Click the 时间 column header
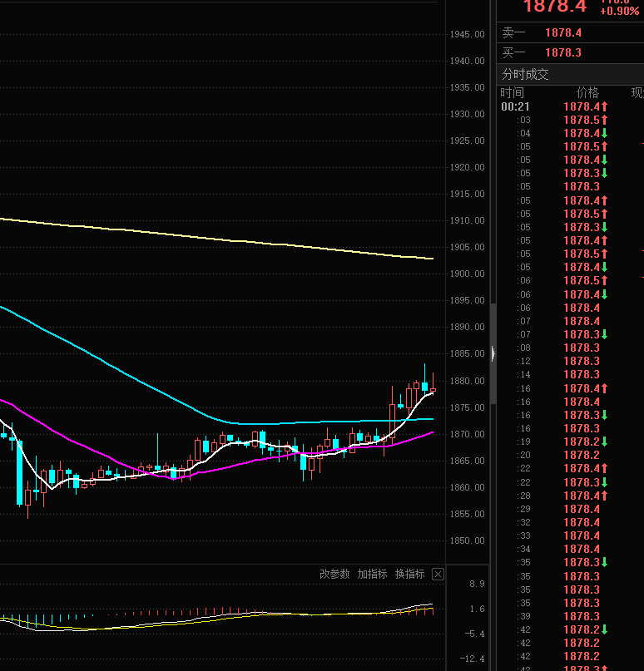Image resolution: width=644 pixels, height=671 pixels. pos(512,92)
